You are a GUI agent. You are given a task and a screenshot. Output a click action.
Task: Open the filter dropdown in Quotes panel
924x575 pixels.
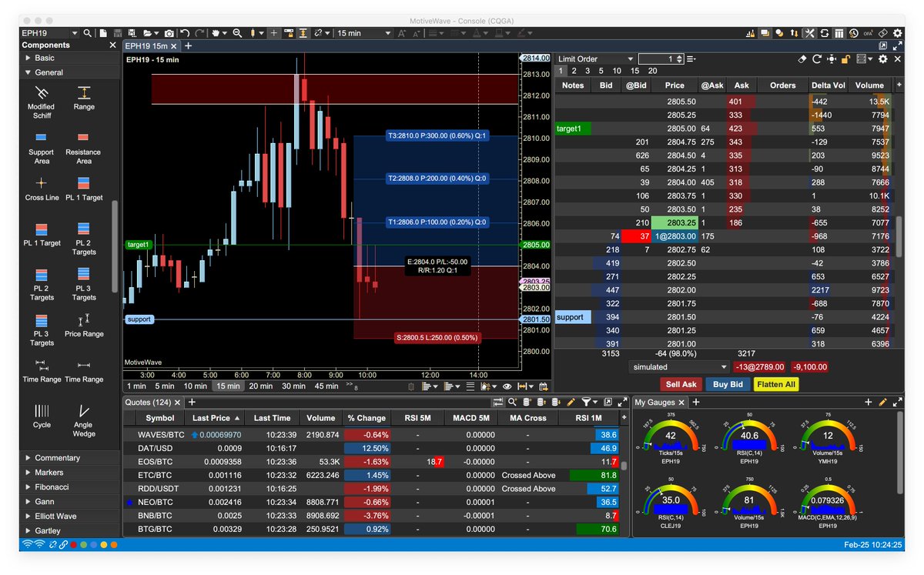(589, 402)
